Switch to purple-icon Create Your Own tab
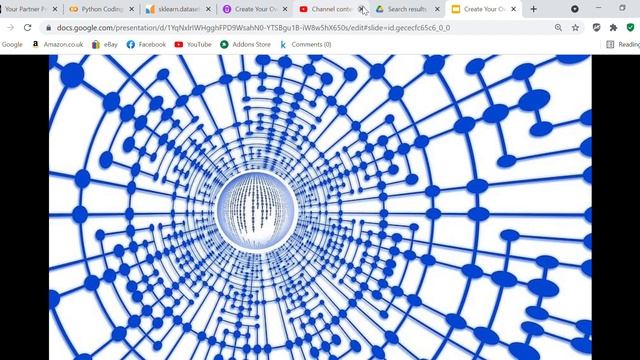640x360 pixels. [255, 9]
